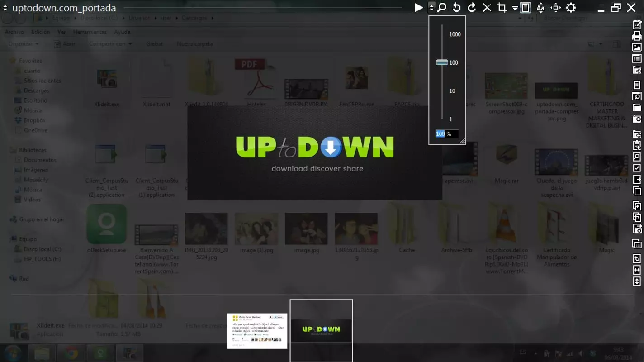Click the text document page icon

(637, 85)
